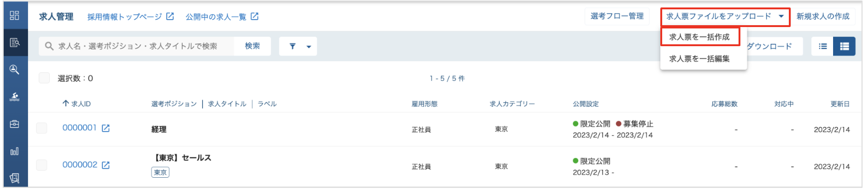The width and height of the screenshot is (868, 194).
Task: Click the 新規求人の作成 button
Action: click(x=823, y=16)
